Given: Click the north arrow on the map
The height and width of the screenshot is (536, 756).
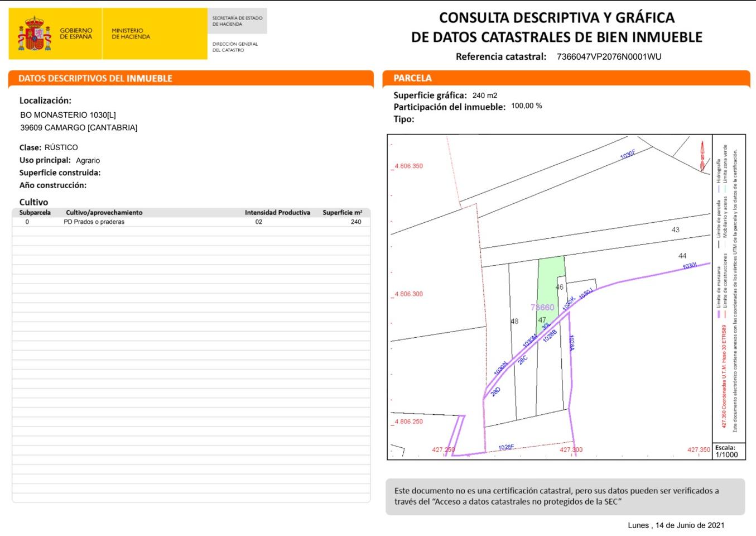Looking at the screenshot, I should pyautogui.click(x=702, y=156).
